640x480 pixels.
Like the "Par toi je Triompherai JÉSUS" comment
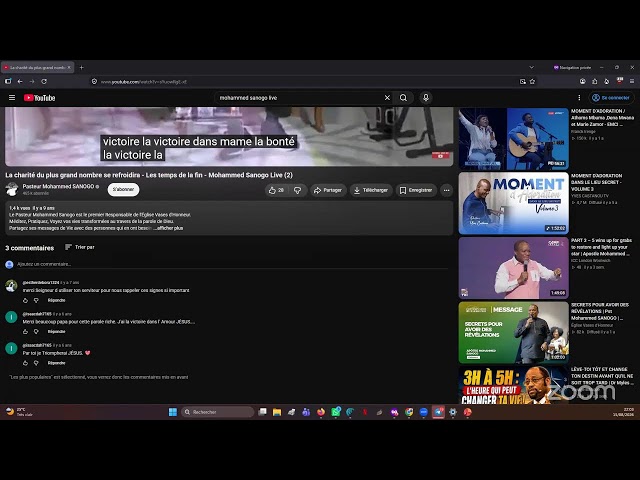click(x=25, y=363)
